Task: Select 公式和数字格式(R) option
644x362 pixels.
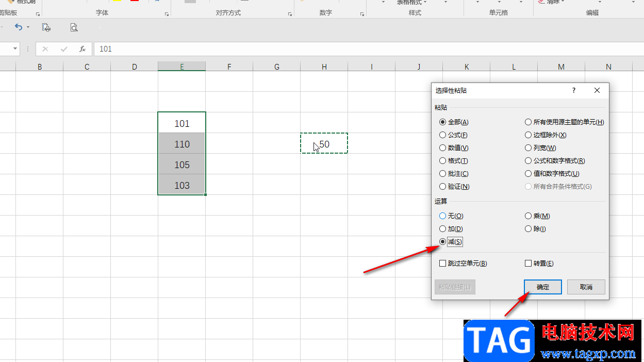Action: [555, 161]
